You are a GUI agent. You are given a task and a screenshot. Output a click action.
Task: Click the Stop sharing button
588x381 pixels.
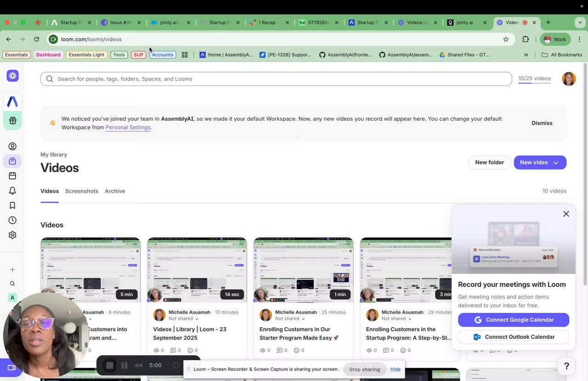click(364, 370)
